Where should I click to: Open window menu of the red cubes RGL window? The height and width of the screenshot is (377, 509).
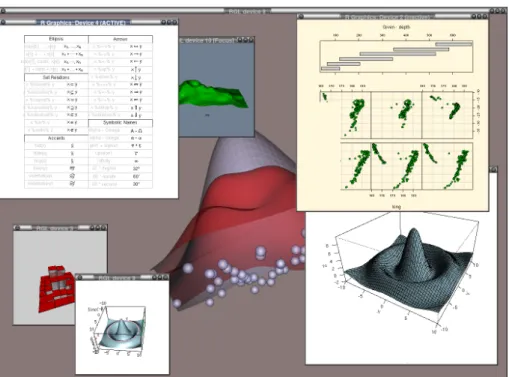pyautogui.click(x=17, y=228)
